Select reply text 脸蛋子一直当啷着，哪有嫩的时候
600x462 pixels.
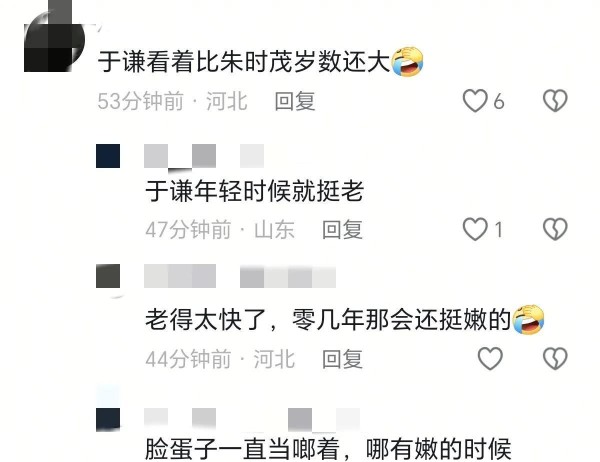pyautogui.click(x=328, y=449)
